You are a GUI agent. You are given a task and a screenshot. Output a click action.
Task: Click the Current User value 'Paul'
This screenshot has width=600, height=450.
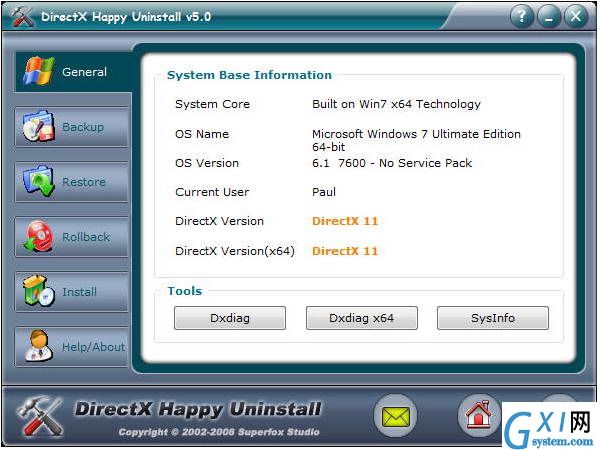[324, 192]
